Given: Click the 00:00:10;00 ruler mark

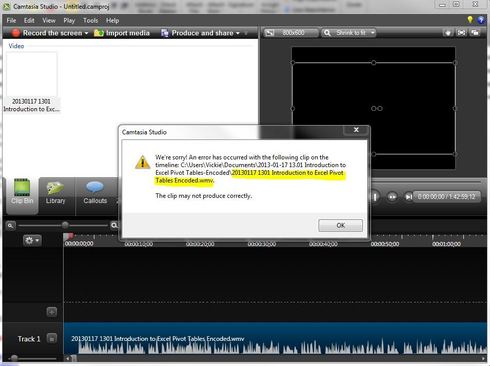Looking at the screenshot, I should click(139, 244).
